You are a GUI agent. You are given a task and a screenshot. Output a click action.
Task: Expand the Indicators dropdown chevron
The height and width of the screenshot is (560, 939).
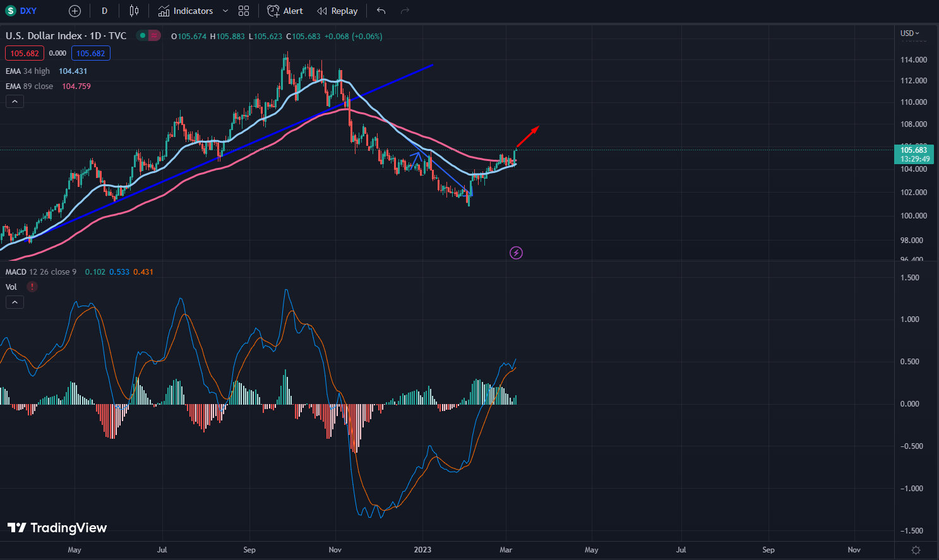224,11
